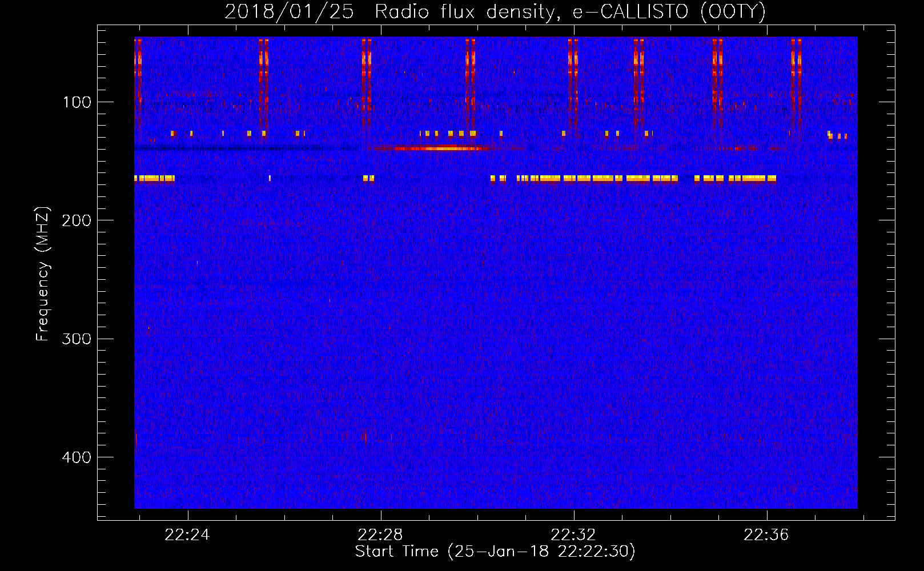Click the 22:36 time tick label
Image resolution: width=924 pixels, height=571 pixels.
(x=766, y=535)
